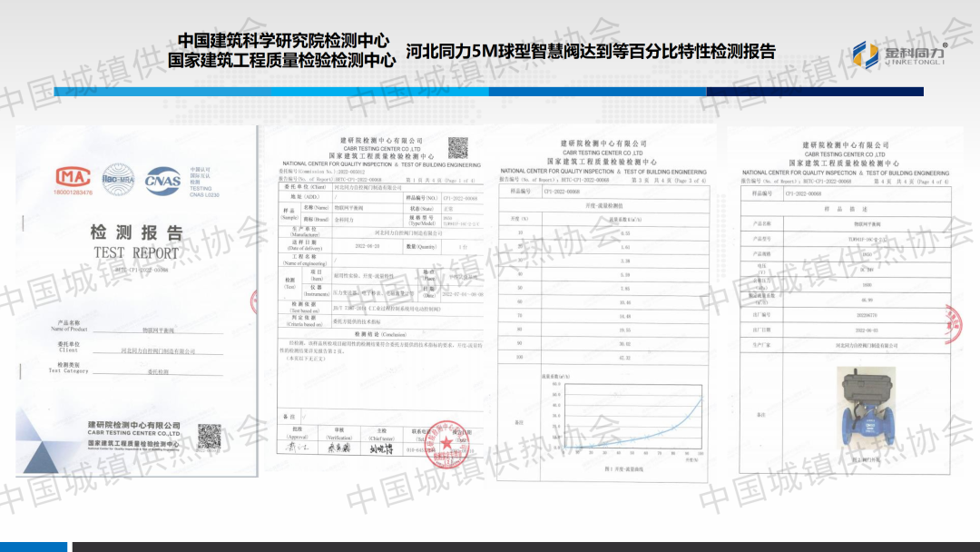Click the 样品描述 table header on page 4
Screen dimensions: 980x552
[844, 208]
